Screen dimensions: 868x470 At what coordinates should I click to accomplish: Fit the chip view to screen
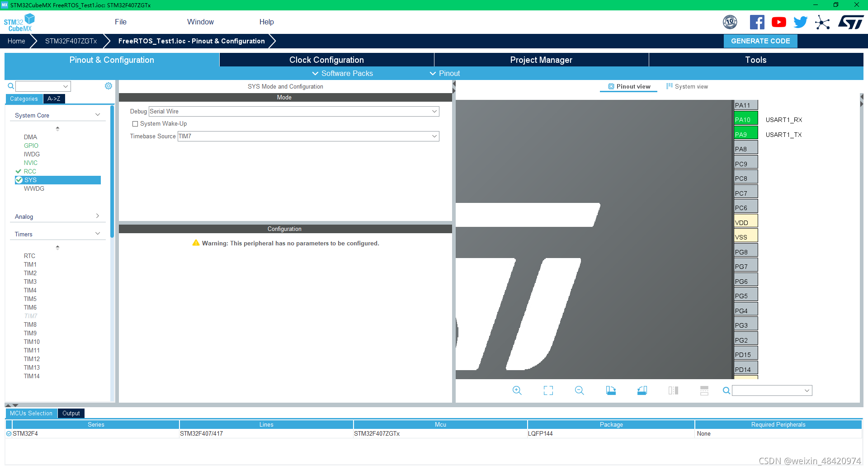tap(548, 390)
